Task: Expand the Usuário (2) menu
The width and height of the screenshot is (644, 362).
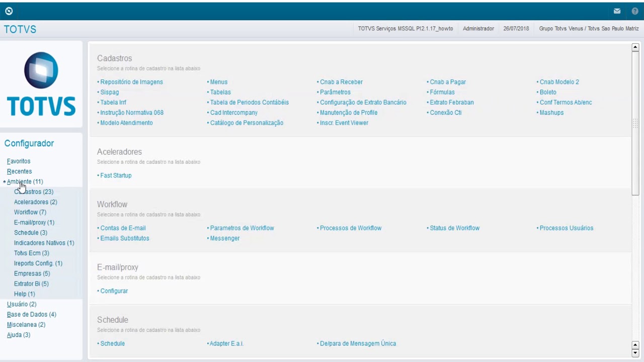Action: point(22,304)
